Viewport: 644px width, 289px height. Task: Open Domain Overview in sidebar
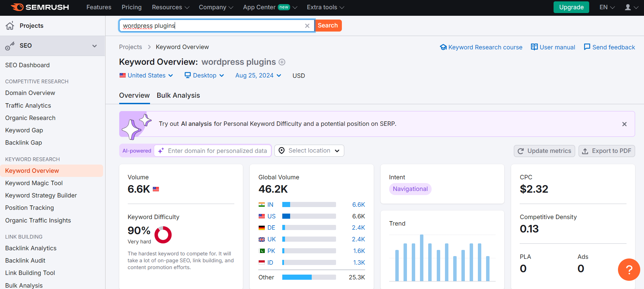click(30, 93)
